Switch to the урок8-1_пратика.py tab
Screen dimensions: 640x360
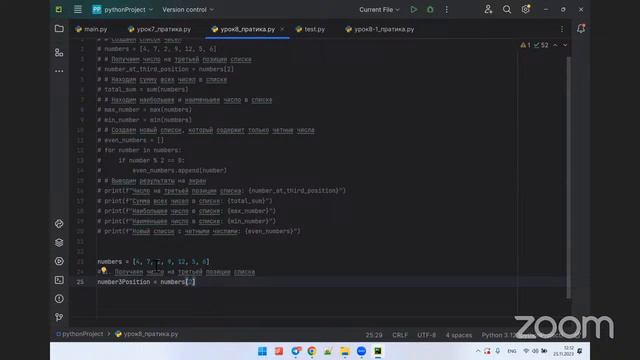380,29
